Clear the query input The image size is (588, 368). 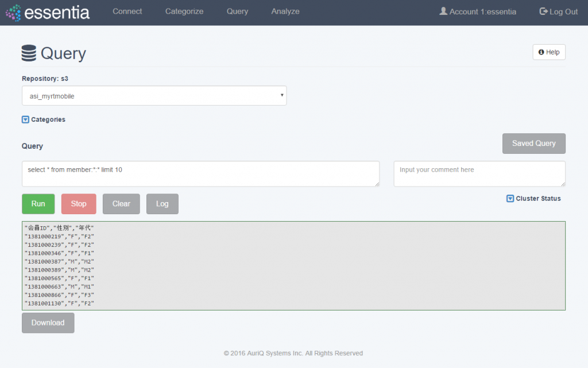(x=121, y=203)
